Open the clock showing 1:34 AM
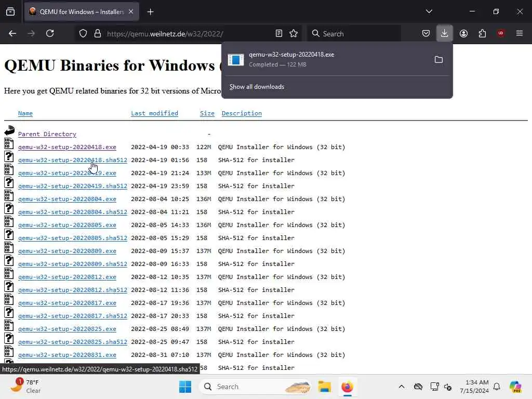This screenshot has height=399, width=532. pyautogui.click(x=474, y=387)
